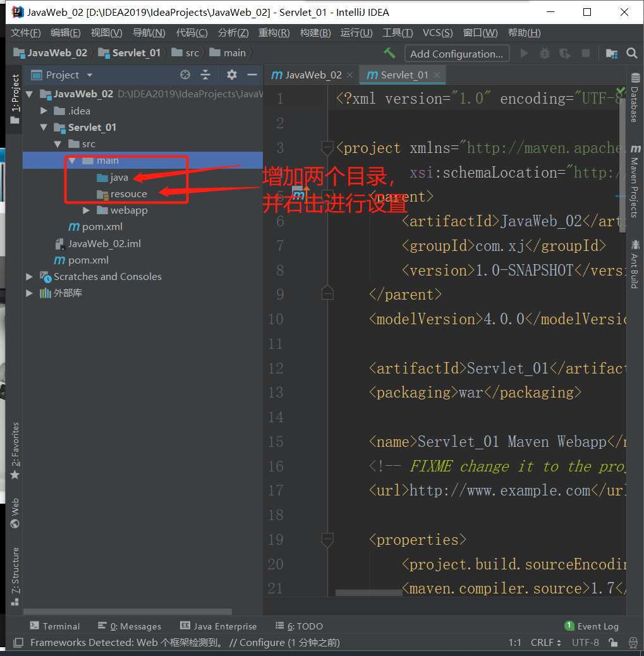Toggle the read-only lock in status bar
The image size is (644, 656).
point(612,643)
